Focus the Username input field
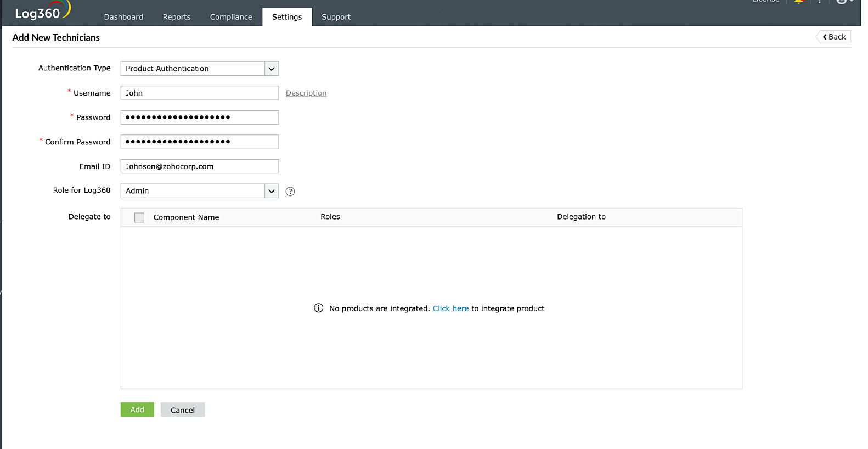 [x=200, y=93]
